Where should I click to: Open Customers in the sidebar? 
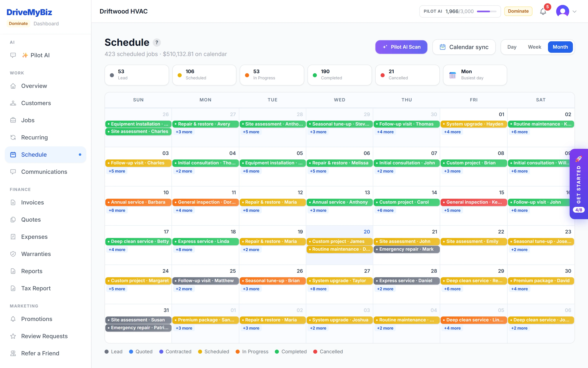[46, 103]
